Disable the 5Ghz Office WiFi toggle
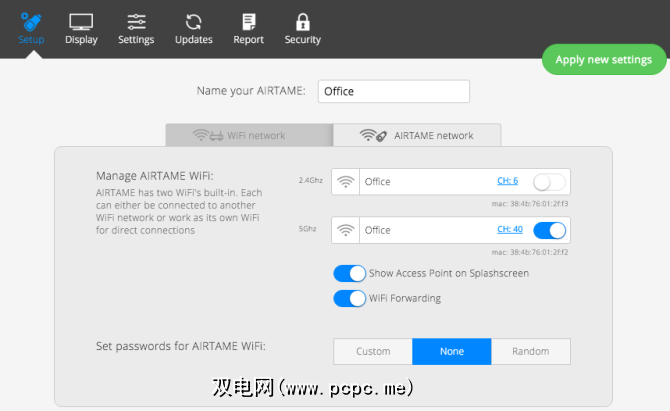This screenshot has width=670, height=411. [x=550, y=231]
